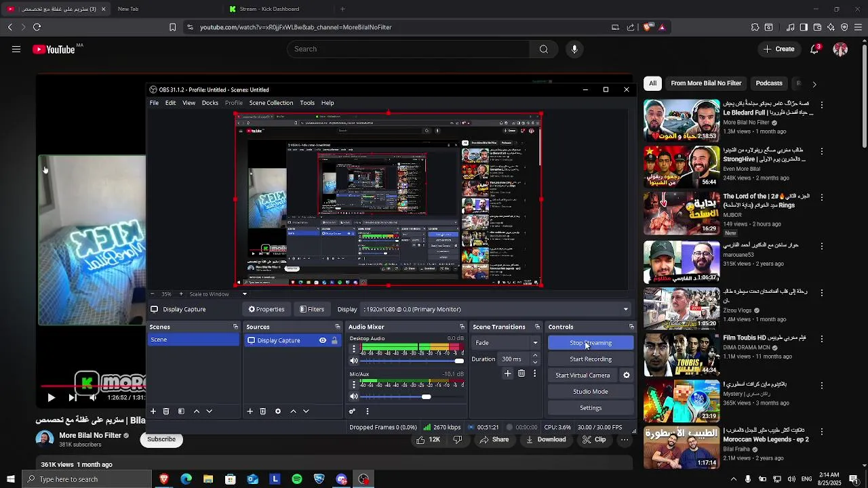
Task: Open OBS Settings button
Action: [591, 408]
